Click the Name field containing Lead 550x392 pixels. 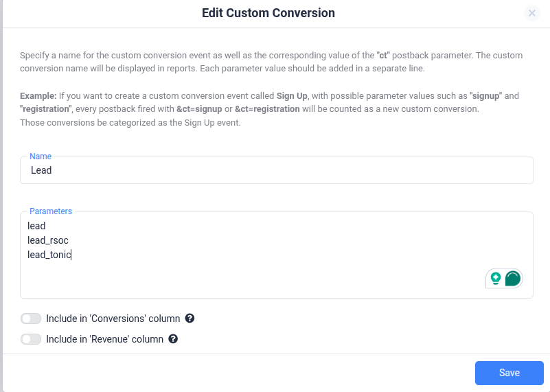click(x=277, y=170)
